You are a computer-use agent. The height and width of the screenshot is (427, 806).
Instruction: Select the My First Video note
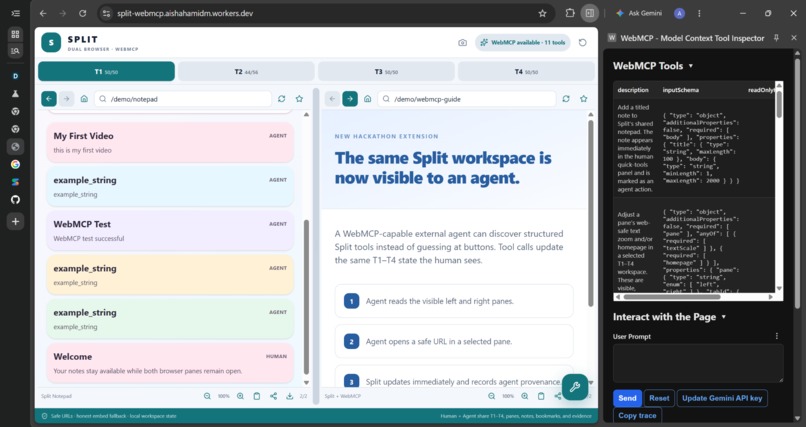(170, 142)
